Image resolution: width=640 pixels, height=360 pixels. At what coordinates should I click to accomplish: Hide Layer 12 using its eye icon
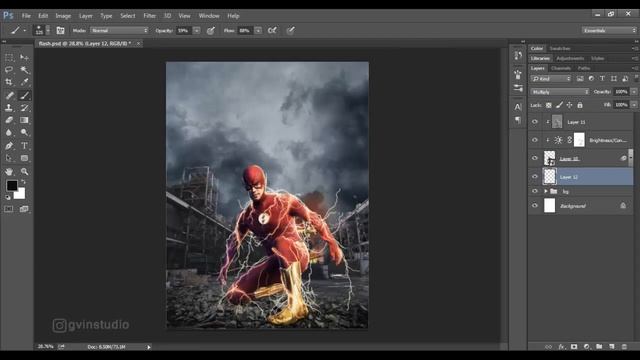[535, 177]
